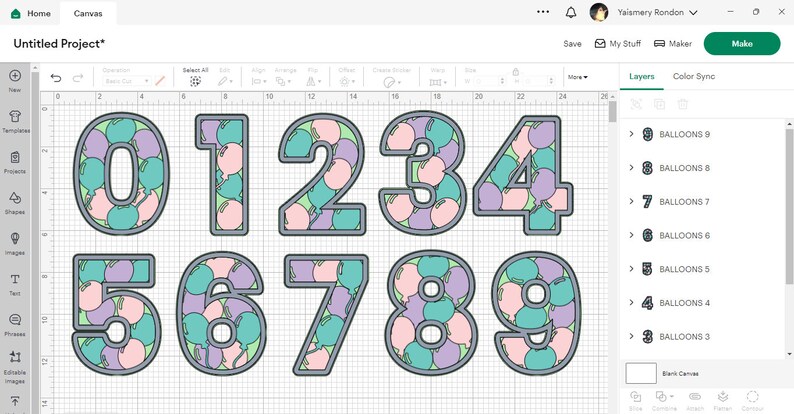Expand the BALLOONS 9 layer

(631, 134)
